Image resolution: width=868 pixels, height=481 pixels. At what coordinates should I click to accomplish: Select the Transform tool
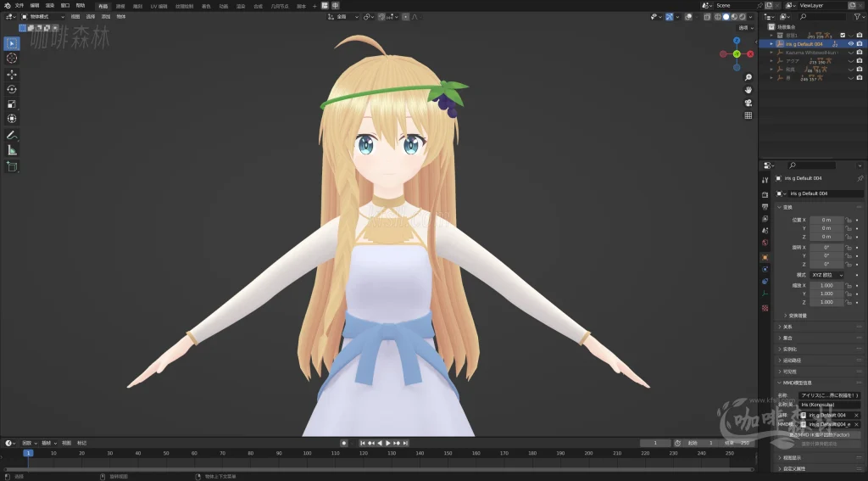[12, 119]
